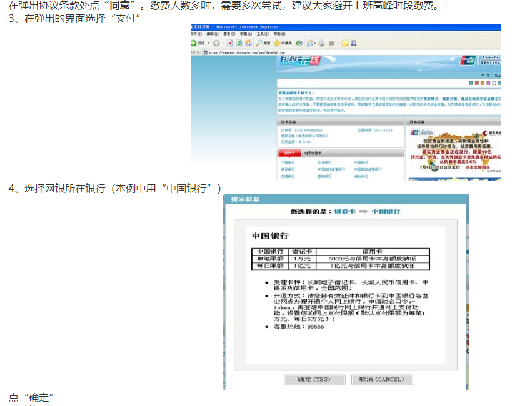
Task: Click the Mail envelope icon in toolbar
Action: click(x=310, y=43)
